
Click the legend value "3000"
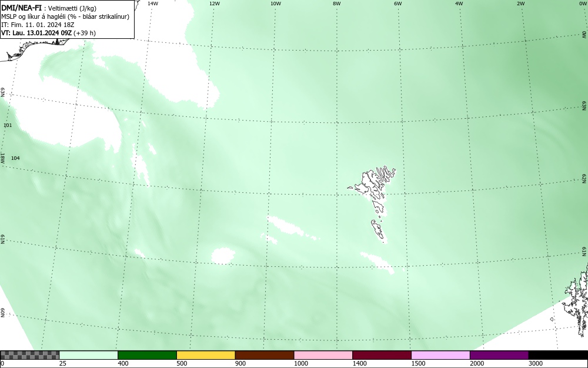[536, 363]
